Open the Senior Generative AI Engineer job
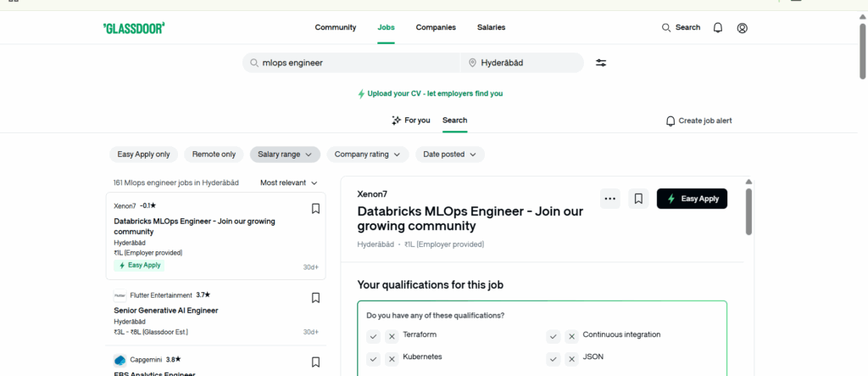 [x=165, y=311]
